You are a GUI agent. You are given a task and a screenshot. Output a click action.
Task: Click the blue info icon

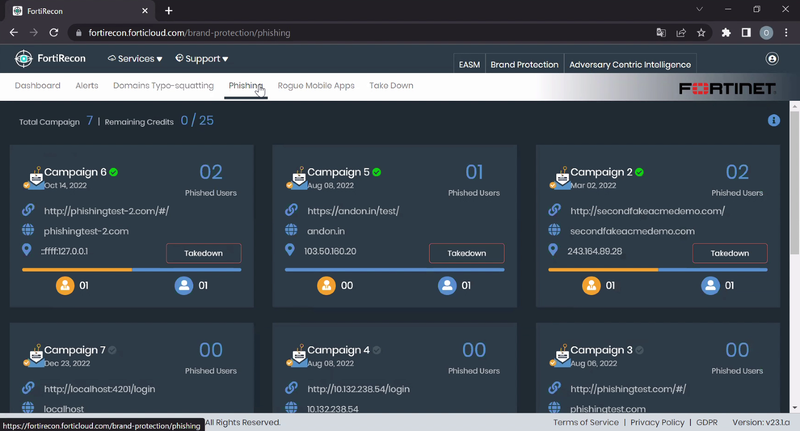[773, 120]
